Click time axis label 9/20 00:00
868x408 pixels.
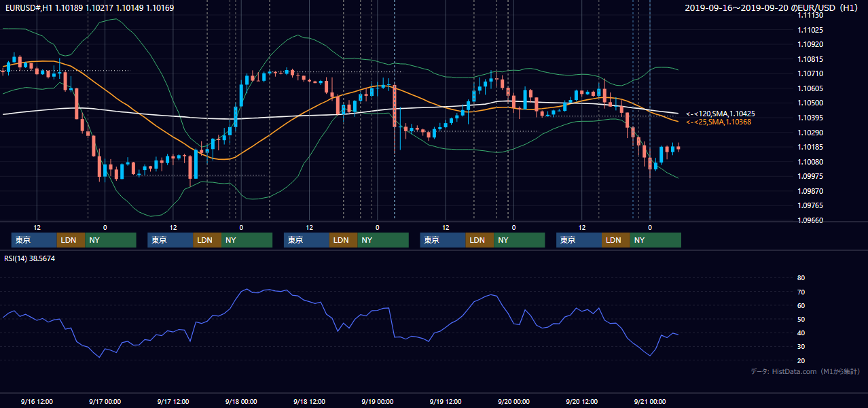(513, 401)
